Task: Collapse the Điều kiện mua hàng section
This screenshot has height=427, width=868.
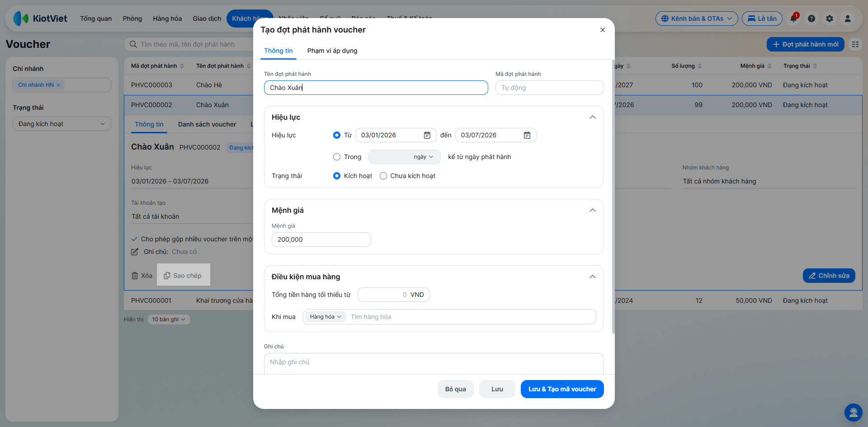Action: [x=592, y=277]
